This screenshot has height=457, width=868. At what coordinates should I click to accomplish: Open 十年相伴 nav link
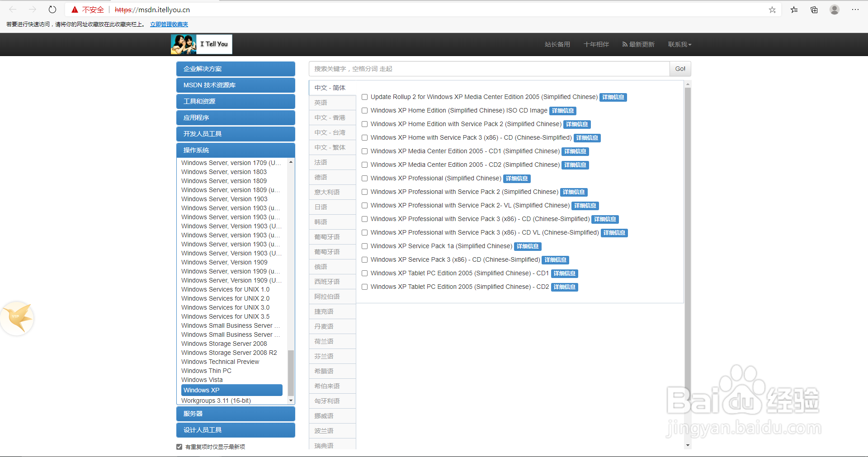point(596,44)
